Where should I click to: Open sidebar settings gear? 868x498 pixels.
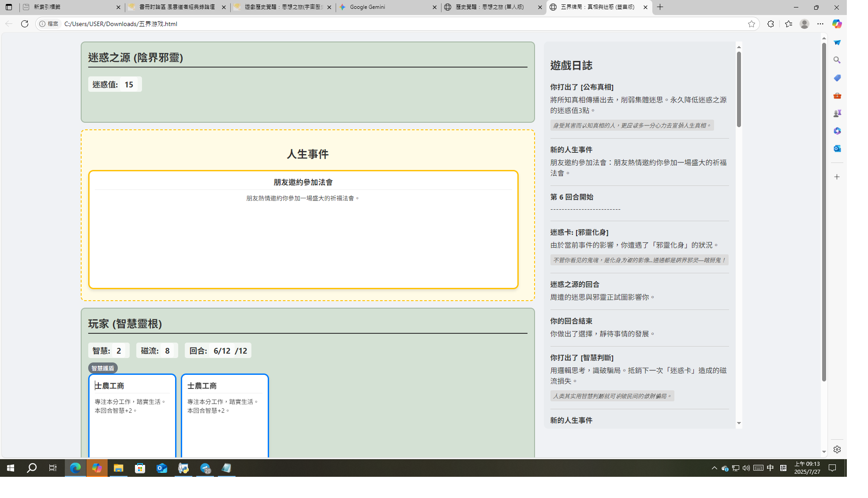tap(837, 449)
